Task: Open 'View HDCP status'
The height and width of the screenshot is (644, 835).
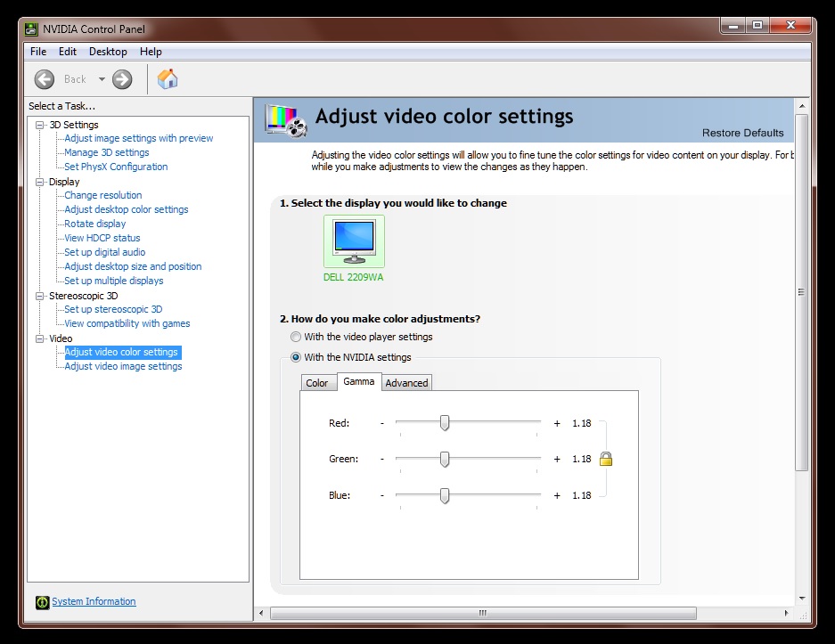Action: click(x=102, y=238)
